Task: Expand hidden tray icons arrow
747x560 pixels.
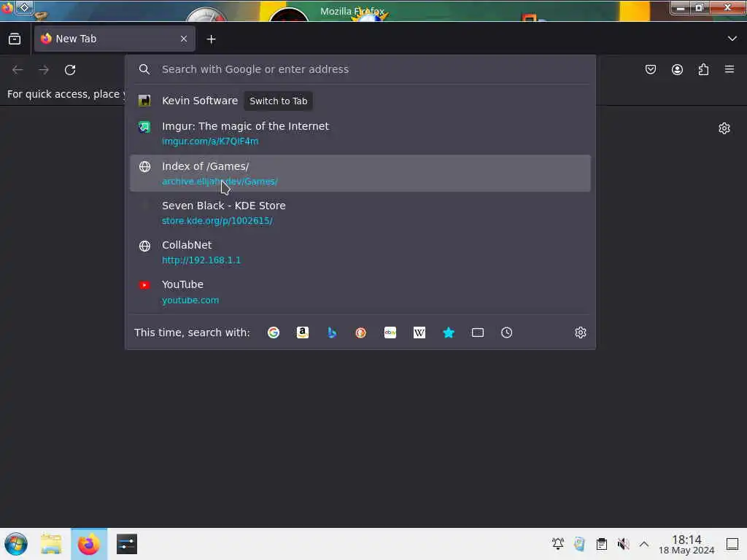Action: coord(643,544)
